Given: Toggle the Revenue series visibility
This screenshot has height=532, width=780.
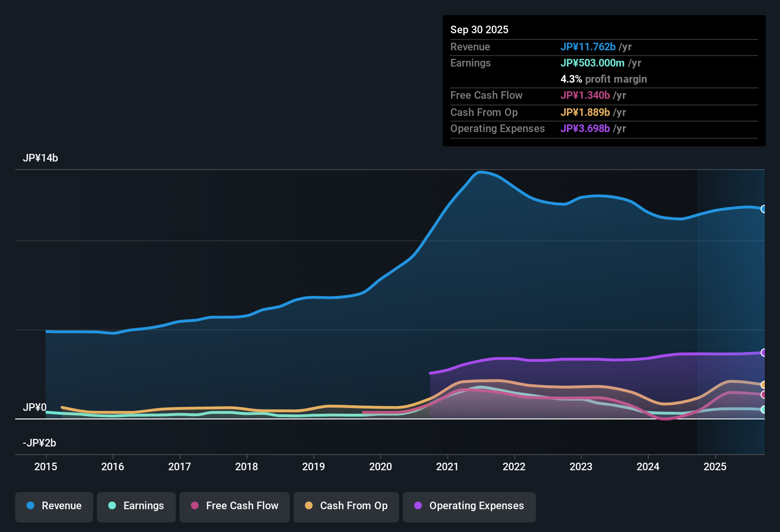Looking at the screenshot, I should pos(54,506).
